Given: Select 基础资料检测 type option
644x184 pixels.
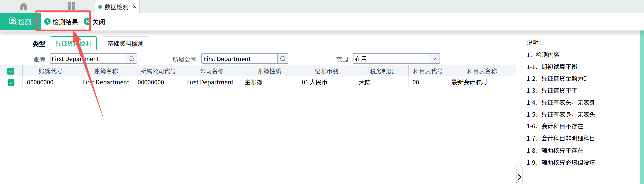Looking at the screenshot, I should click(125, 43).
